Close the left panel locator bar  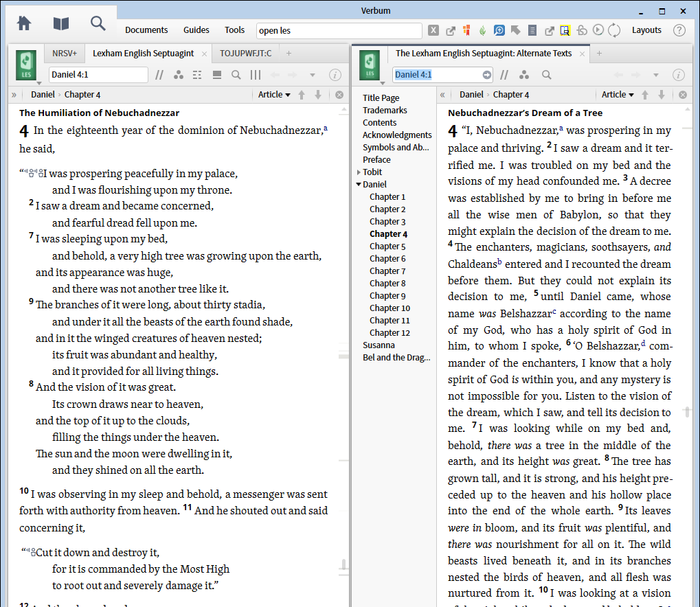(339, 95)
